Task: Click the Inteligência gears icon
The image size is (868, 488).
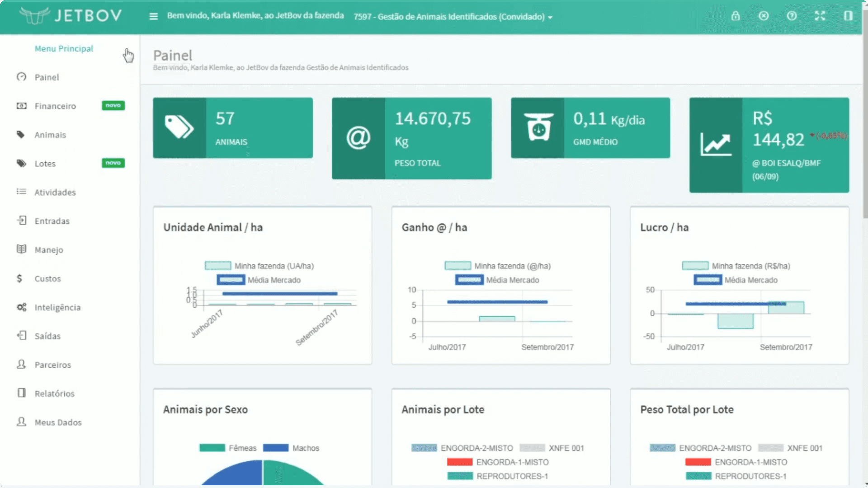Action: [x=21, y=307]
